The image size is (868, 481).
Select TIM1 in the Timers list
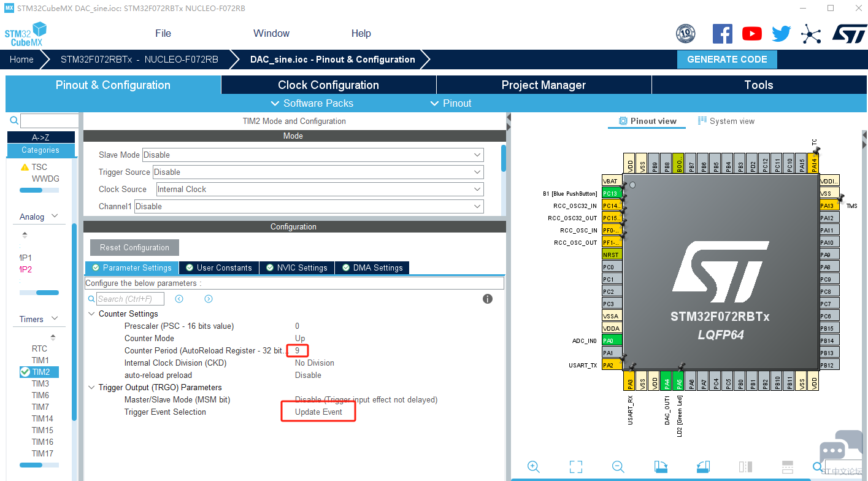(x=40, y=360)
